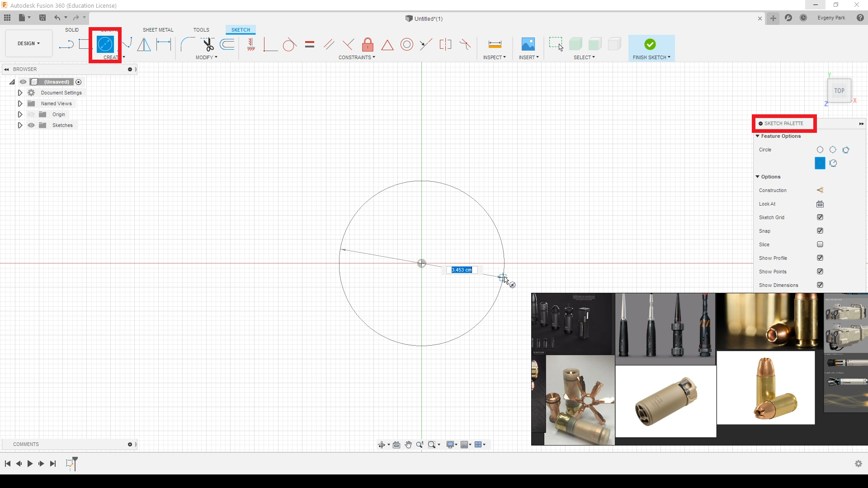The height and width of the screenshot is (488, 868).
Task: Select the Circle sketch tool
Action: pos(104,43)
